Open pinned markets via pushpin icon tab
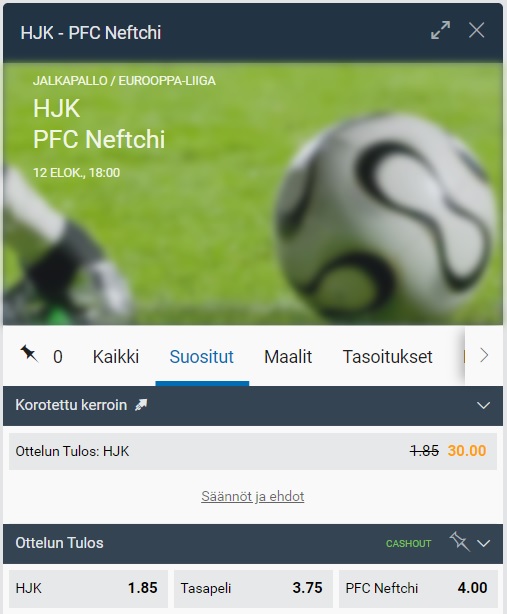Viewport: 507px width, 614px height. pyautogui.click(x=41, y=356)
